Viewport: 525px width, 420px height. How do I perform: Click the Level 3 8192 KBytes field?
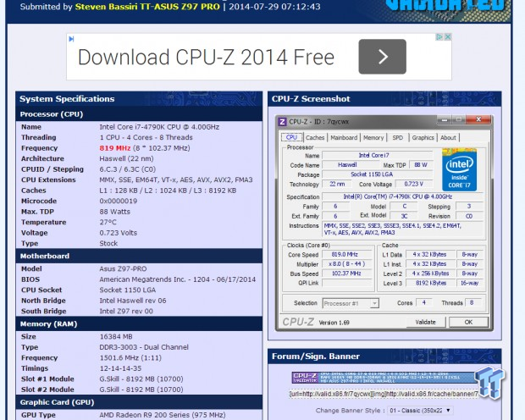point(431,283)
